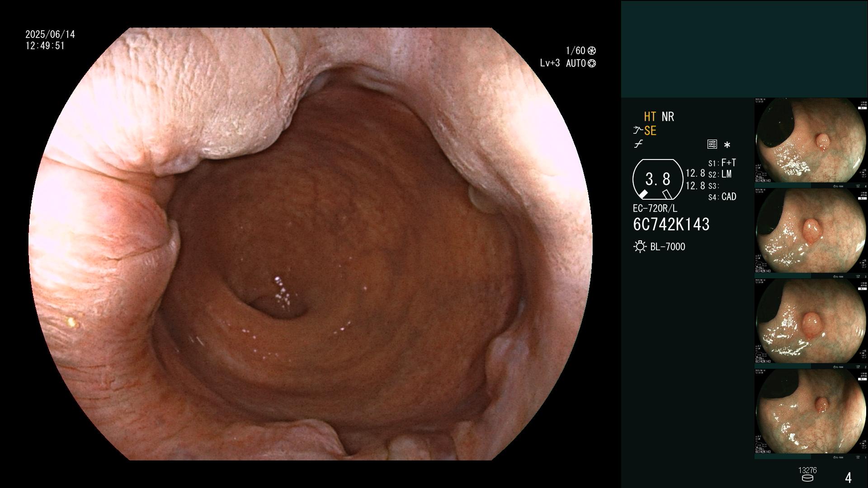This screenshot has width=868, height=488.
Task: Click the storage disk icon below 13276
Action: [807, 479]
